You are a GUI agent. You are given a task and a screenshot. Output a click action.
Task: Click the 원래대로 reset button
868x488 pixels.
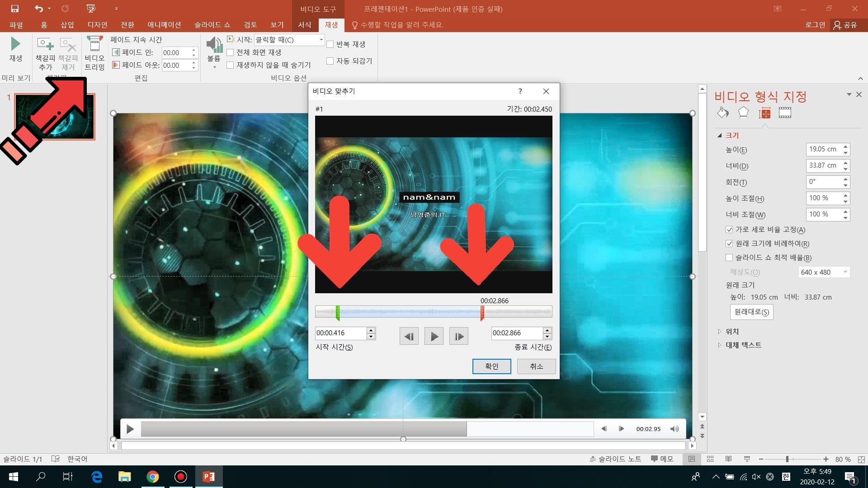click(x=751, y=312)
